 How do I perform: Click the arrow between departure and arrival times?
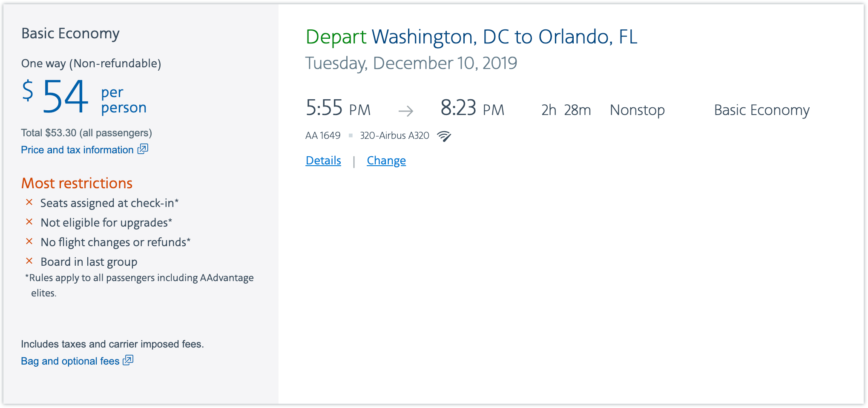(406, 111)
